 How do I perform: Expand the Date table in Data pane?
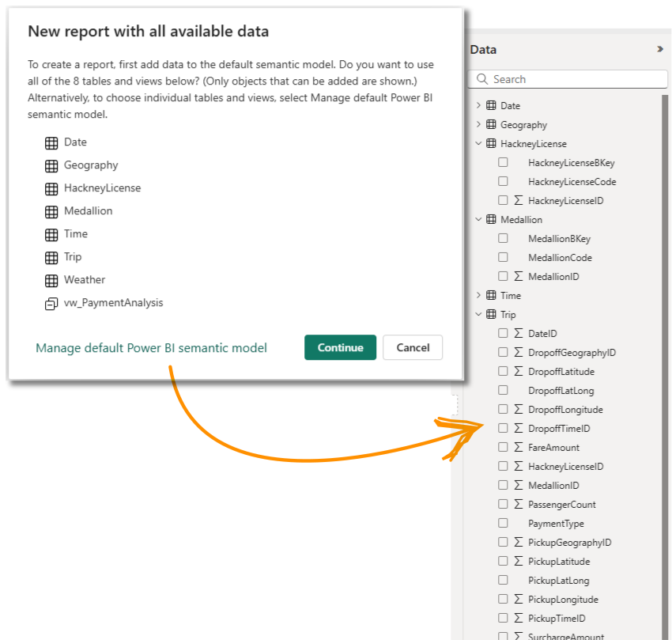[478, 106]
